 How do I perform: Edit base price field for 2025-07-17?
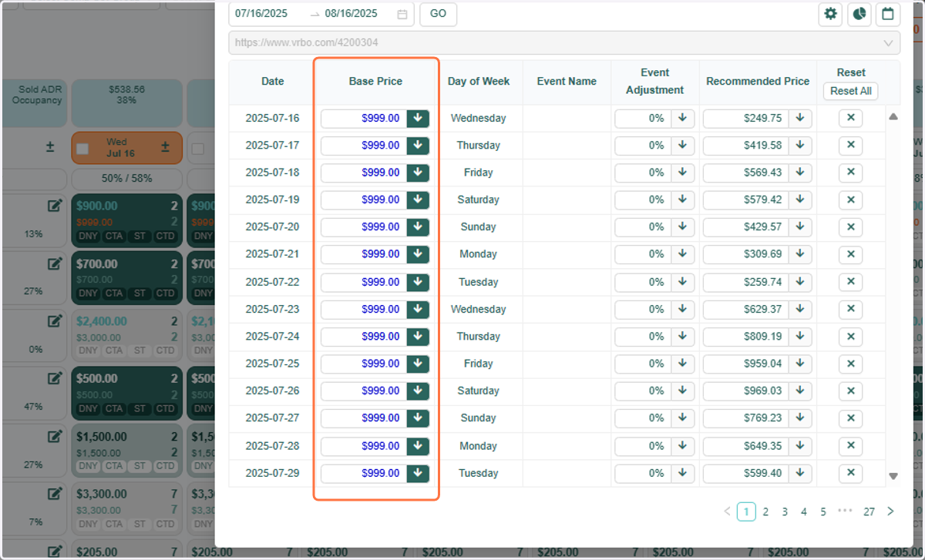(x=364, y=146)
